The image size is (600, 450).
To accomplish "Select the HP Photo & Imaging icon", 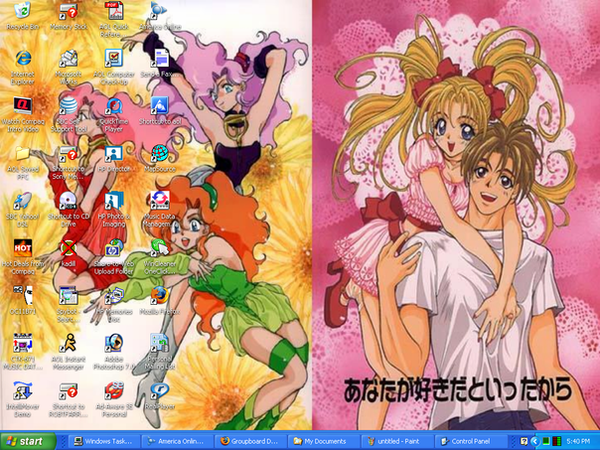I will coord(114,201).
